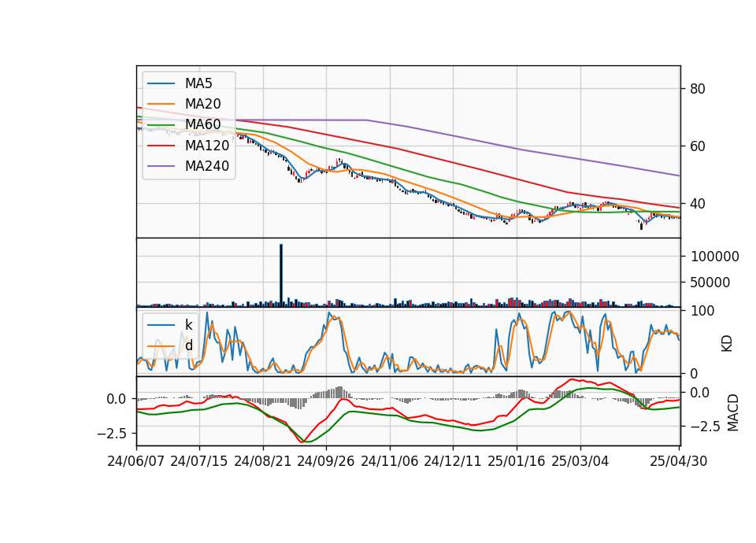Click the volume axis value 100000

(715, 257)
